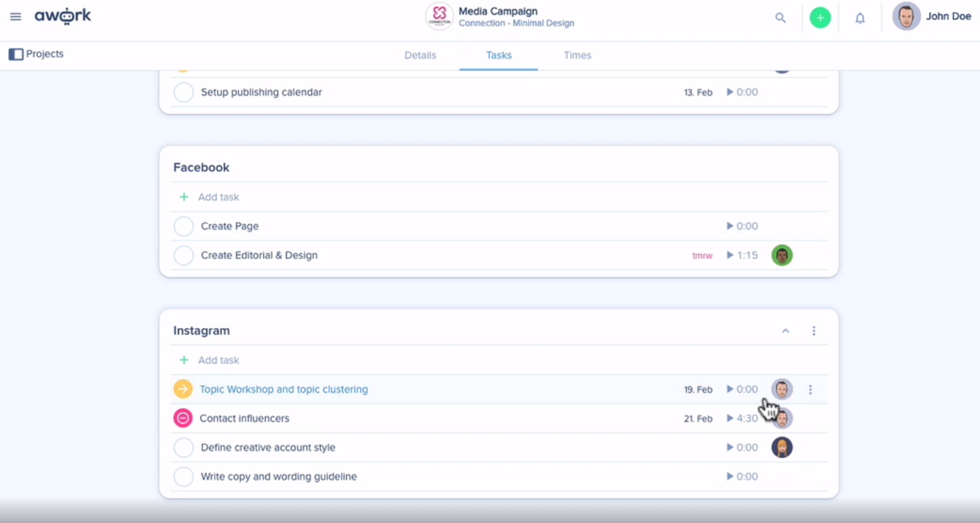Change status of Contact influencers task
Screen dimensions: 980x523
pyautogui.click(x=183, y=418)
